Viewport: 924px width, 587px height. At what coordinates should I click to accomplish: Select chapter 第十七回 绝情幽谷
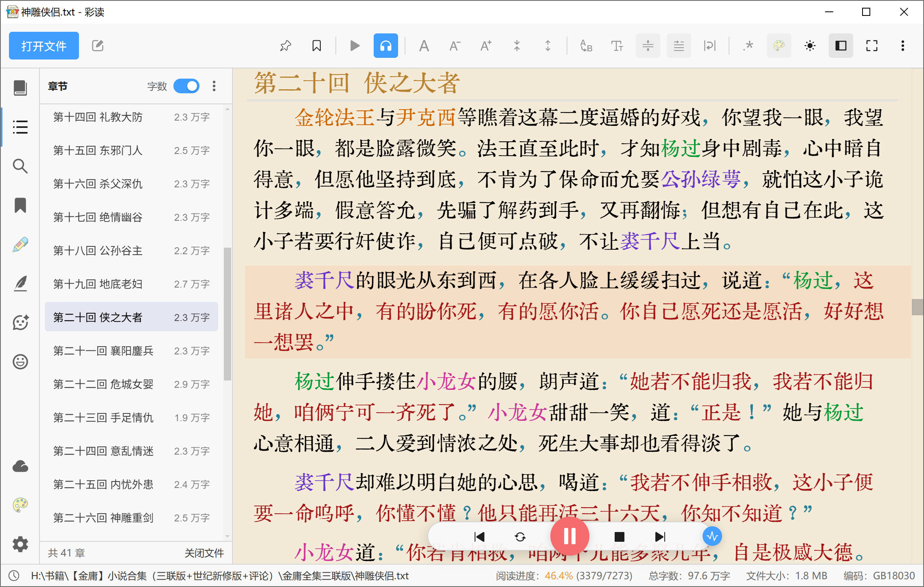pos(131,217)
